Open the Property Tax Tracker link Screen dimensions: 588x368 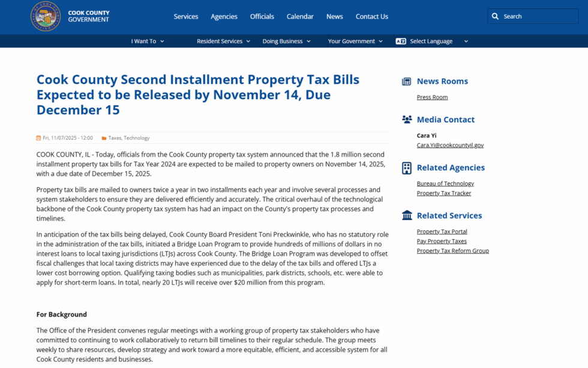(444, 193)
